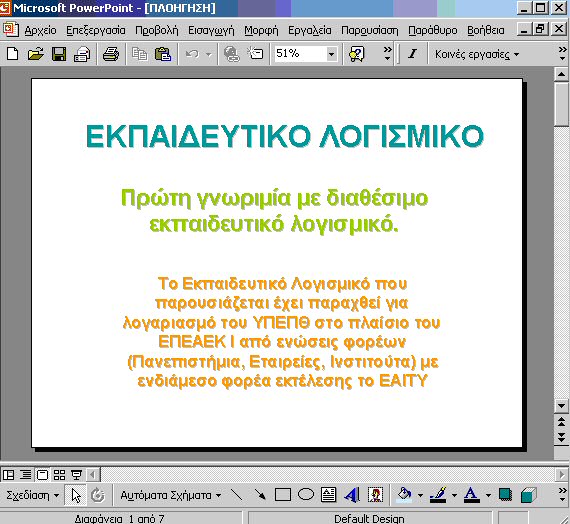Viewport: 570px width, 524px height.
Task: Open the 51% zoom dropdown
Action: pos(331,55)
